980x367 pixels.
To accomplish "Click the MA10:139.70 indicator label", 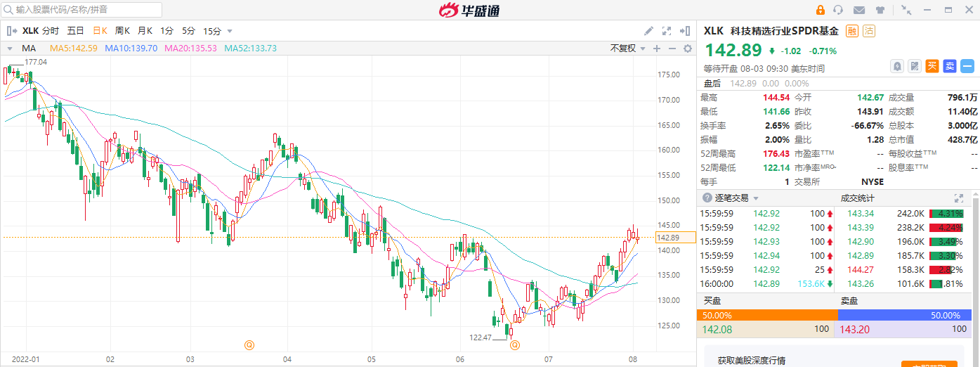I will point(131,49).
